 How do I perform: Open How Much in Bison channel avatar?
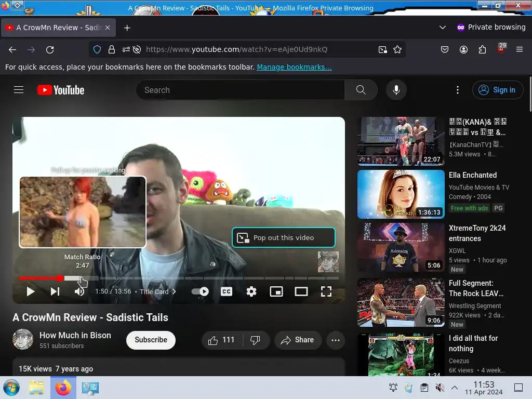click(23, 339)
